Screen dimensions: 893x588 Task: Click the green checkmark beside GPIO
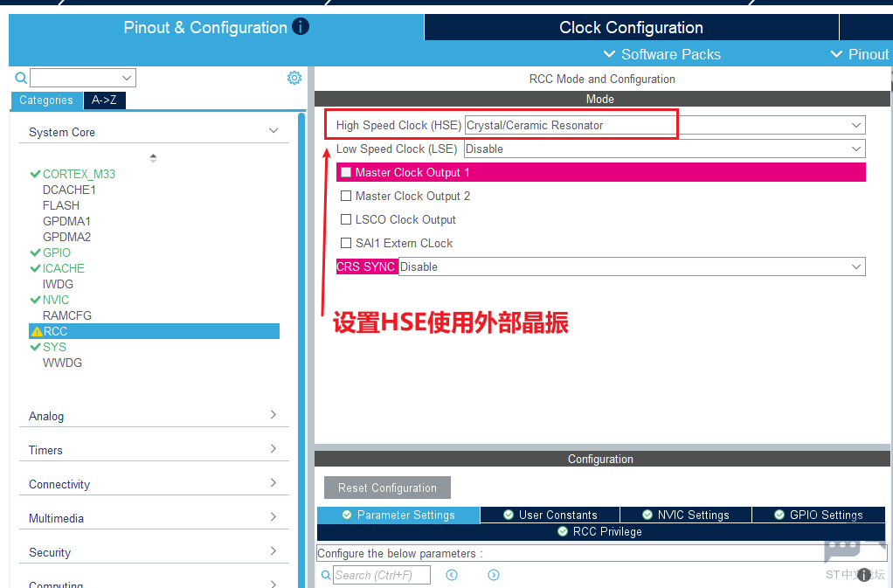(35, 252)
